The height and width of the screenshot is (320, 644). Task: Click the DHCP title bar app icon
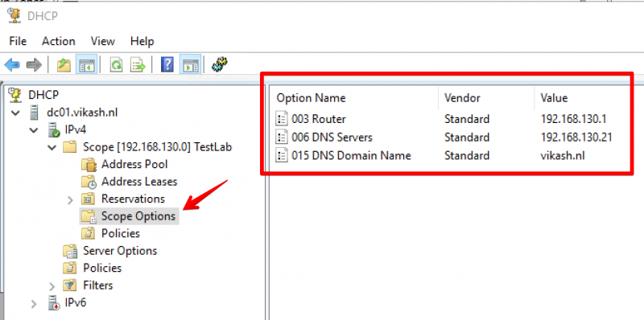click(14, 16)
